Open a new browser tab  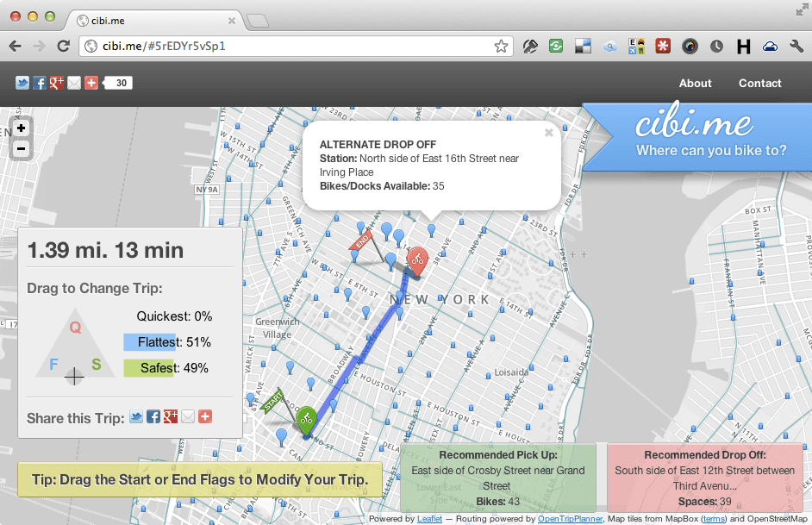point(256,20)
